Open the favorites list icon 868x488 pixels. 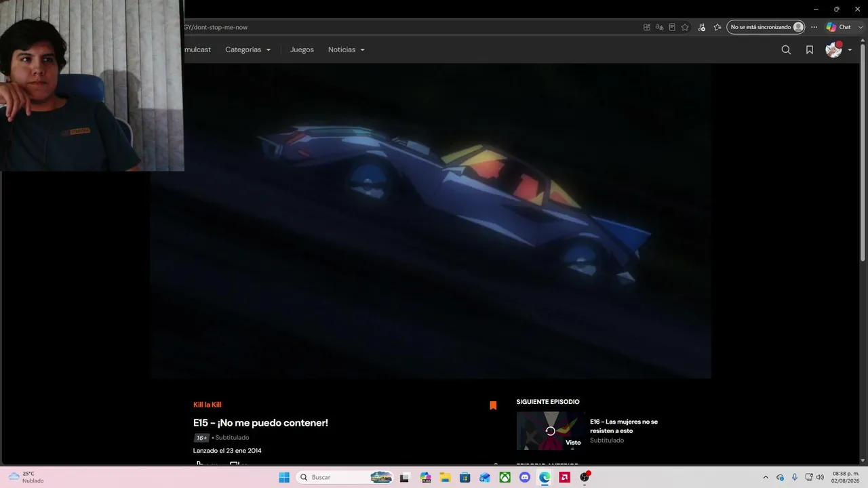pyautogui.click(x=717, y=27)
